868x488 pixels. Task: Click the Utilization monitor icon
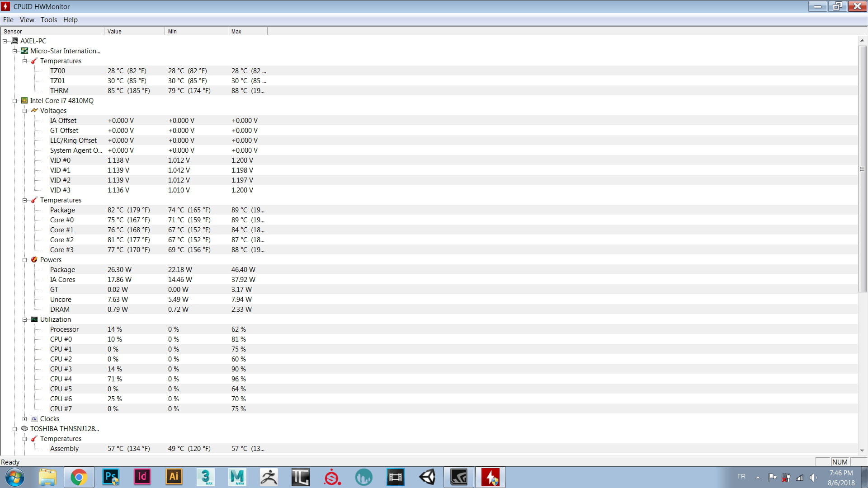point(34,319)
